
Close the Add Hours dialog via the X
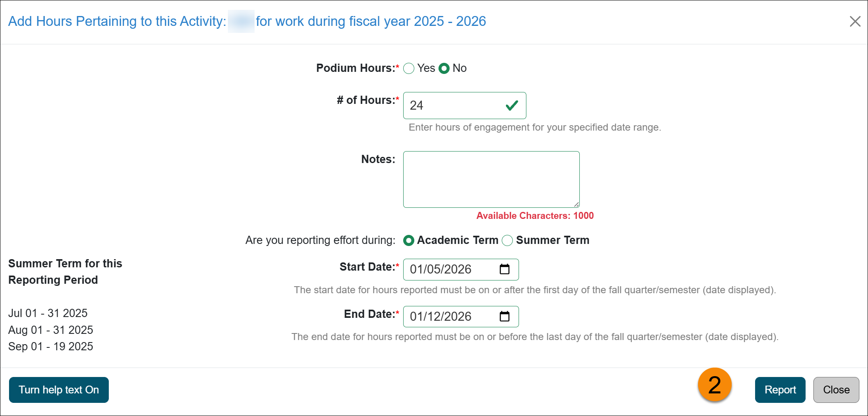pyautogui.click(x=855, y=21)
